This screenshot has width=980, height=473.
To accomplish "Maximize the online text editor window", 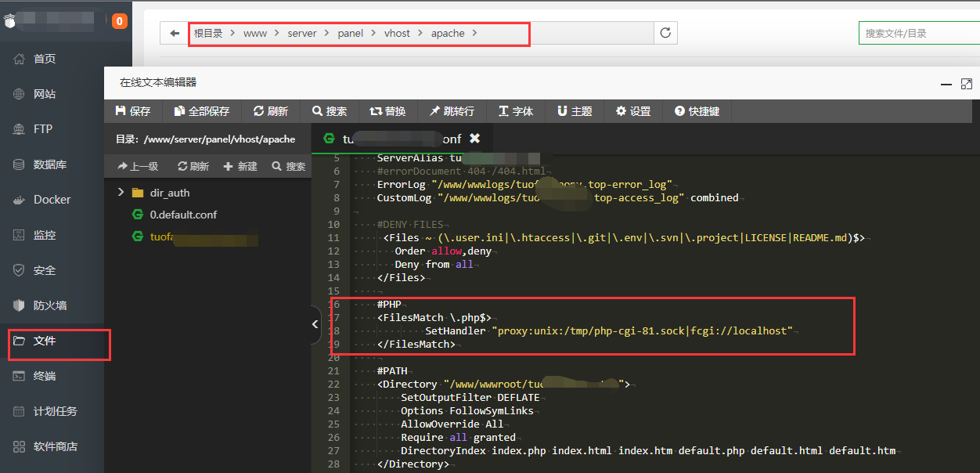I will click(967, 84).
